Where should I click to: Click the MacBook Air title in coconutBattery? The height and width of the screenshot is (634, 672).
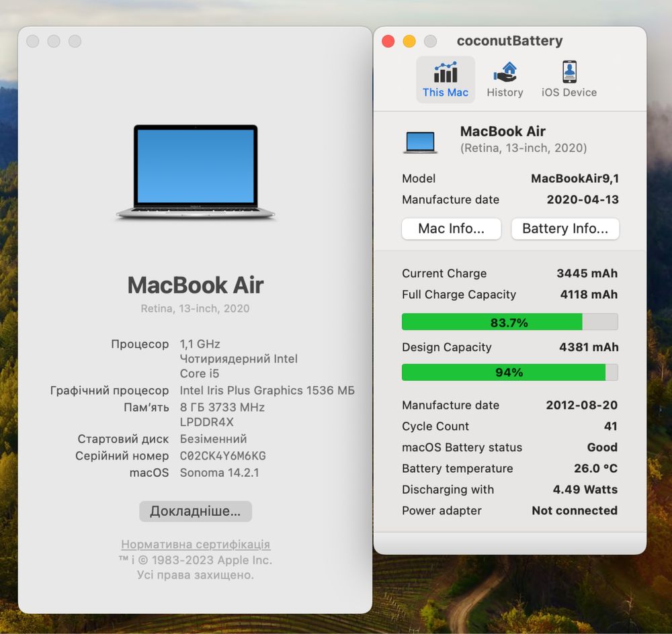(503, 131)
